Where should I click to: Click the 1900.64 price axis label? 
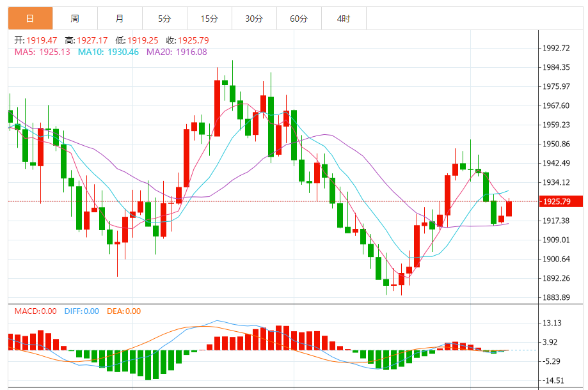[x=556, y=259]
